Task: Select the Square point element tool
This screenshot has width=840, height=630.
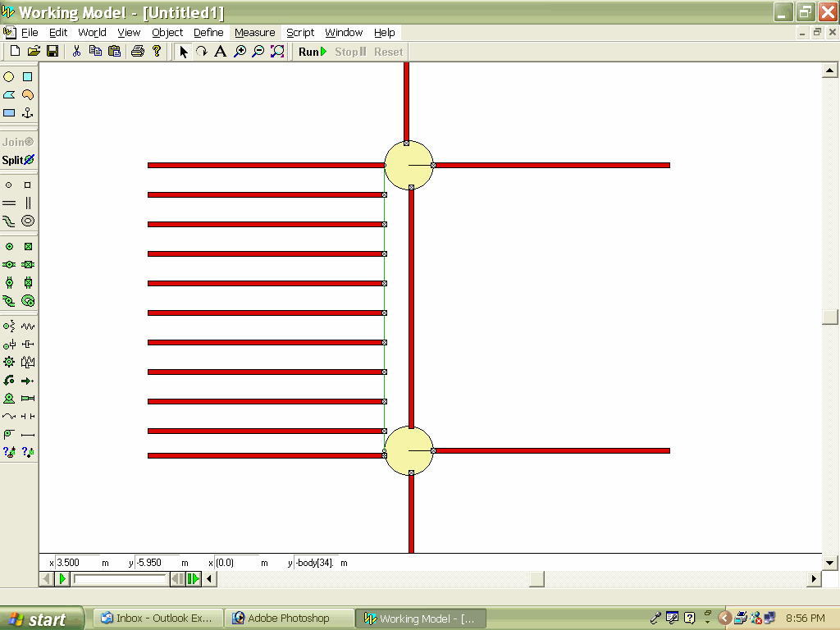Action: pos(27,185)
